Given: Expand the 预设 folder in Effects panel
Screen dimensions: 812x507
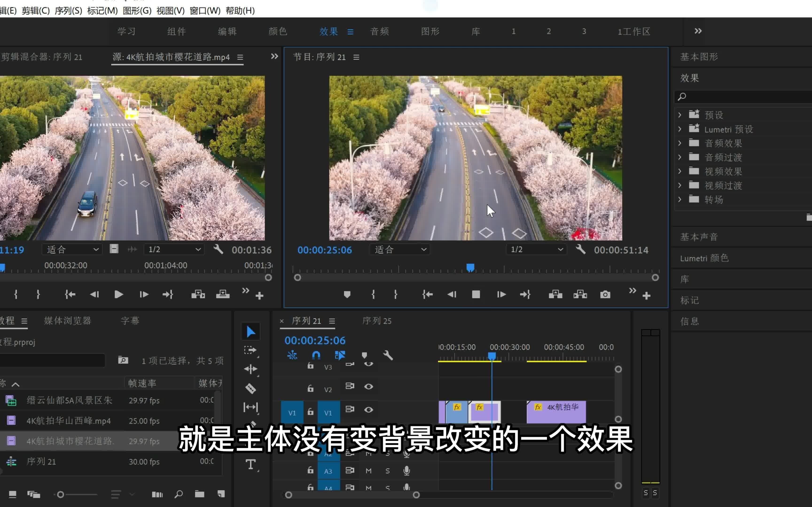Looking at the screenshot, I should pyautogui.click(x=680, y=115).
